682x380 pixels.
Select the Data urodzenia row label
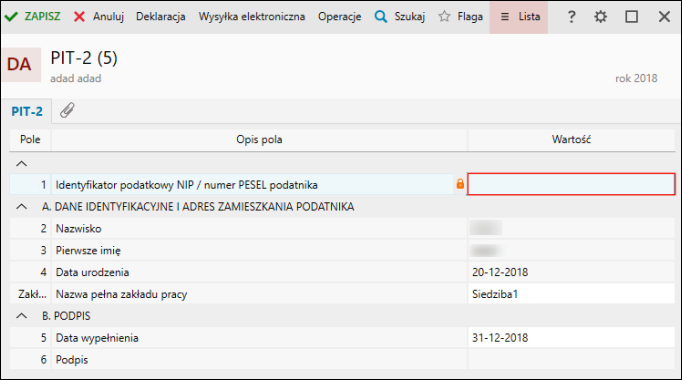(92, 272)
